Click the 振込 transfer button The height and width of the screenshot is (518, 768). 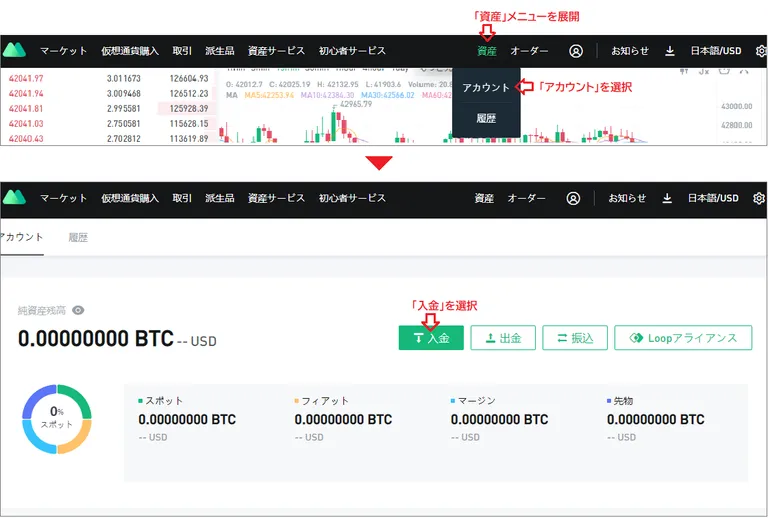(575, 338)
